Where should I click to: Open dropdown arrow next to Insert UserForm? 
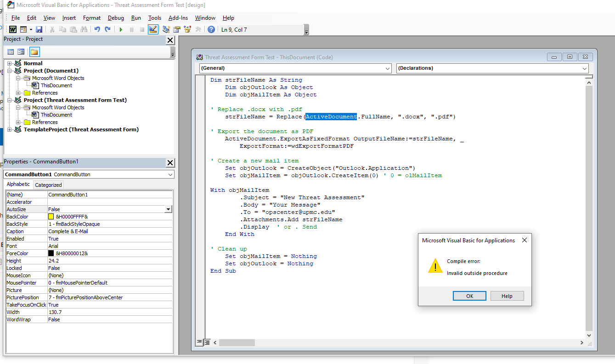click(31, 29)
